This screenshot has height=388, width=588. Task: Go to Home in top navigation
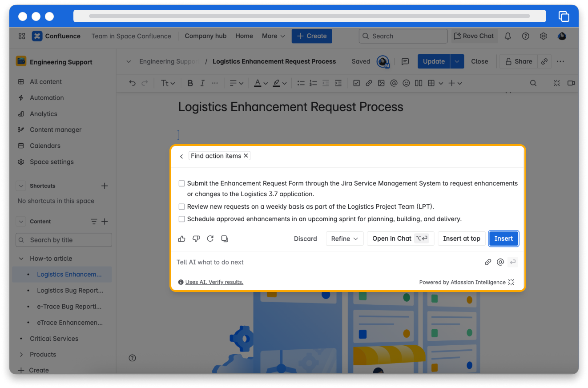click(244, 36)
